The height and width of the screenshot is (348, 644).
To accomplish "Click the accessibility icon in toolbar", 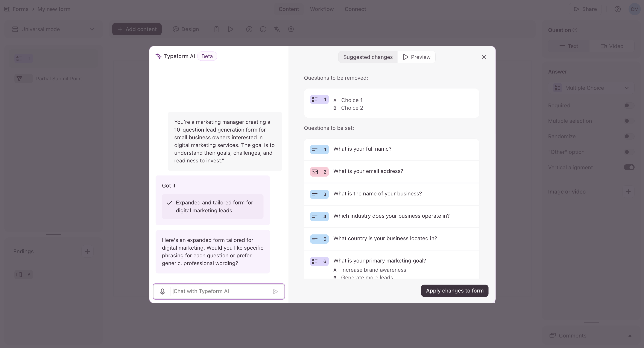I will coord(249,29).
